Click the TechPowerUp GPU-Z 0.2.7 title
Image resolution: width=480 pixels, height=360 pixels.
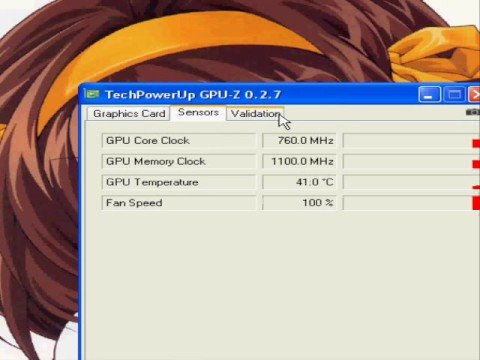pos(193,95)
